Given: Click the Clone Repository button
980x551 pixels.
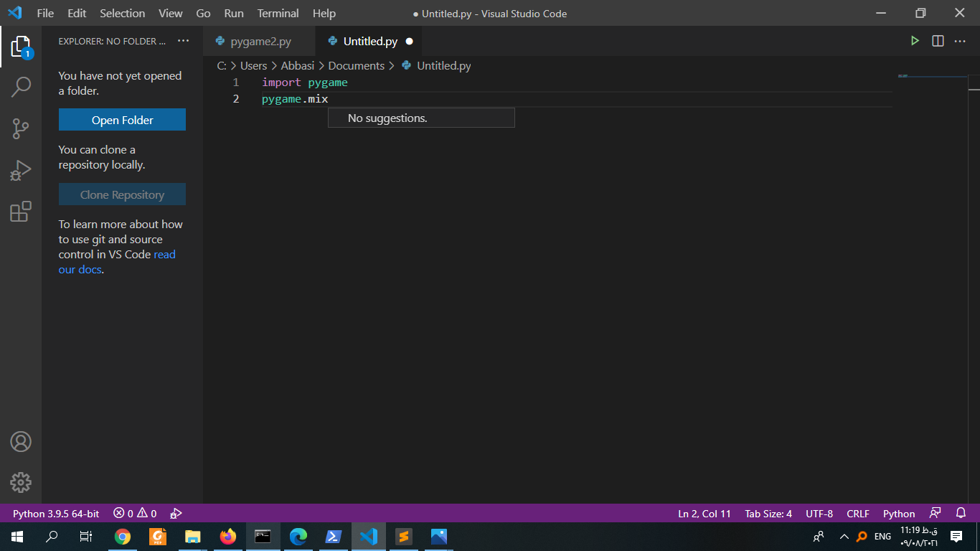Looking at the screenshot, I should 122,194.
